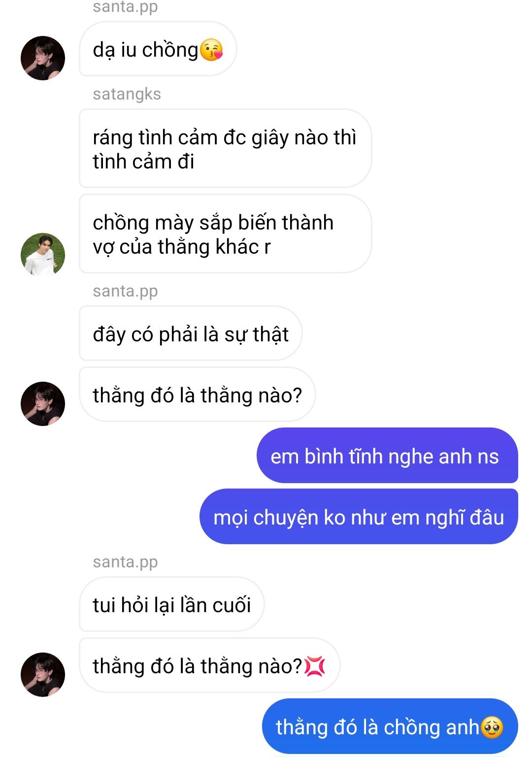This screenshot has width=532, height=757.
Task: Tap the pleading face emoji
Action: pos(492,727)
